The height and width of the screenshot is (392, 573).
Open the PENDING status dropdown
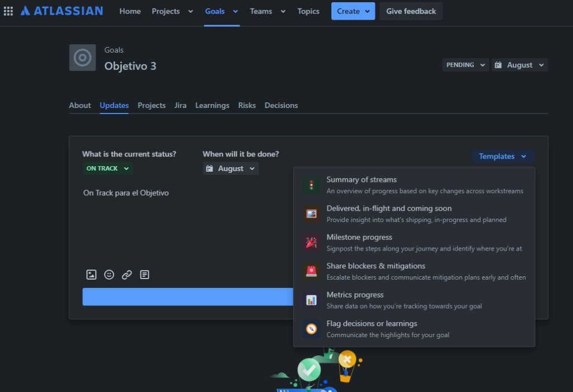[465, 65]
